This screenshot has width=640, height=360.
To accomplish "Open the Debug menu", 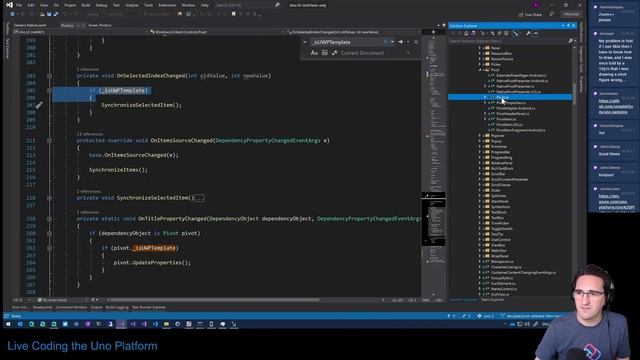I will [x=101, y=5].
